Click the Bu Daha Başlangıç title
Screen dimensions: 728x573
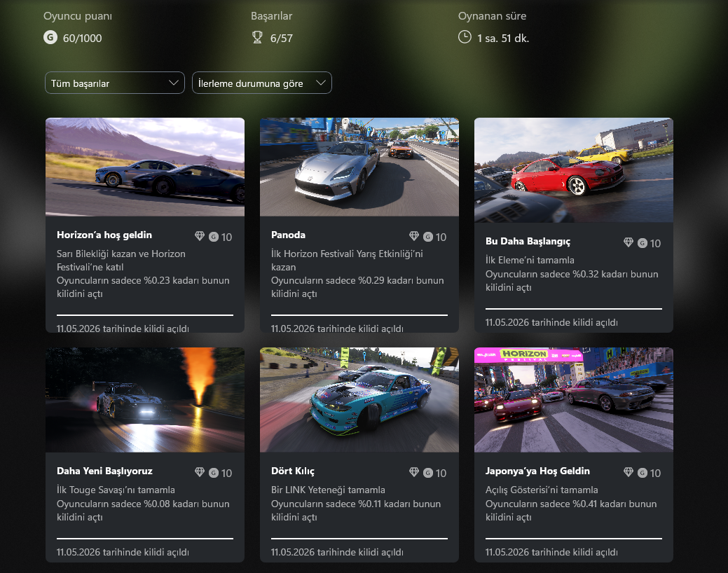pos(528,242)
